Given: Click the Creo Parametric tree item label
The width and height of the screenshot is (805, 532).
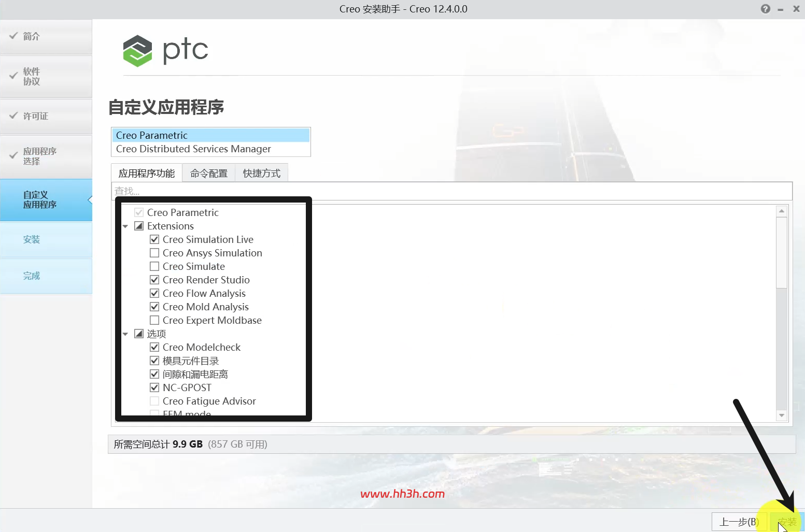Looking at the screenshot, I should (182, 212).
